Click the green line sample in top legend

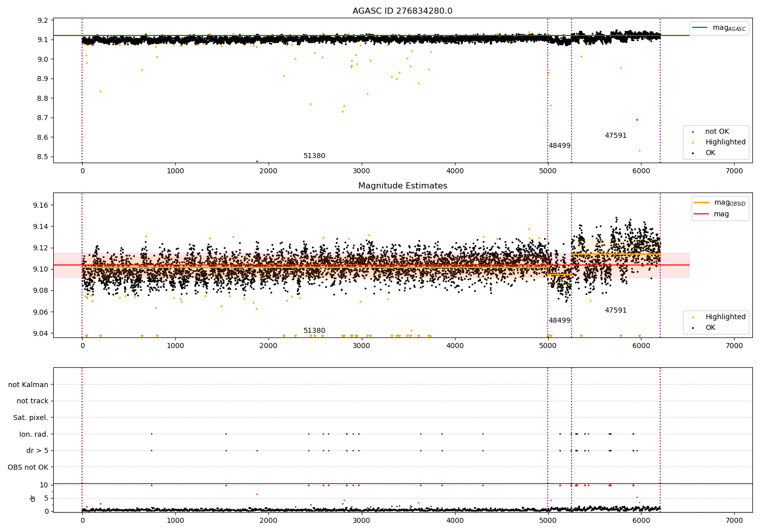pyautogui.click(x=700, y=28)
